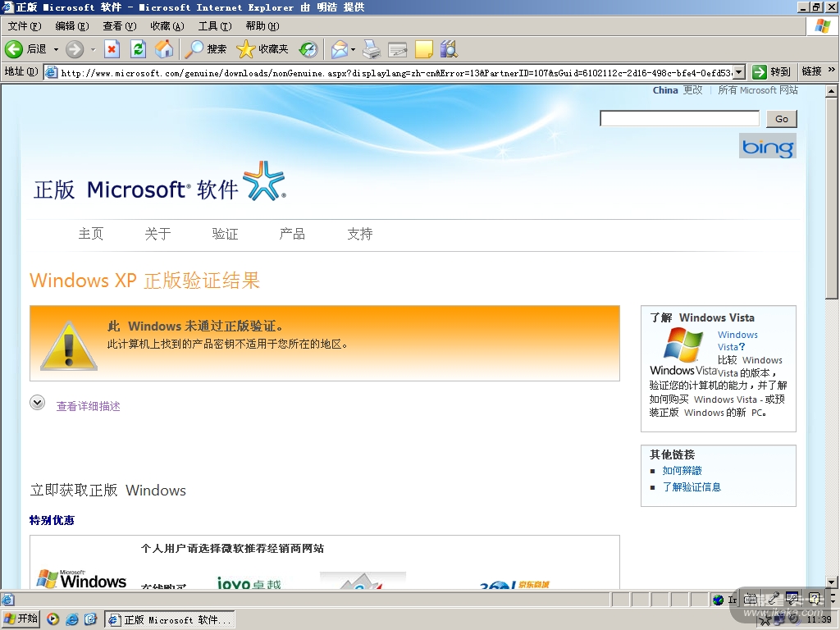Select the 主页 navigation tab
The height and width of the screenshot is (630, 840).
click(x=90, y=234)
